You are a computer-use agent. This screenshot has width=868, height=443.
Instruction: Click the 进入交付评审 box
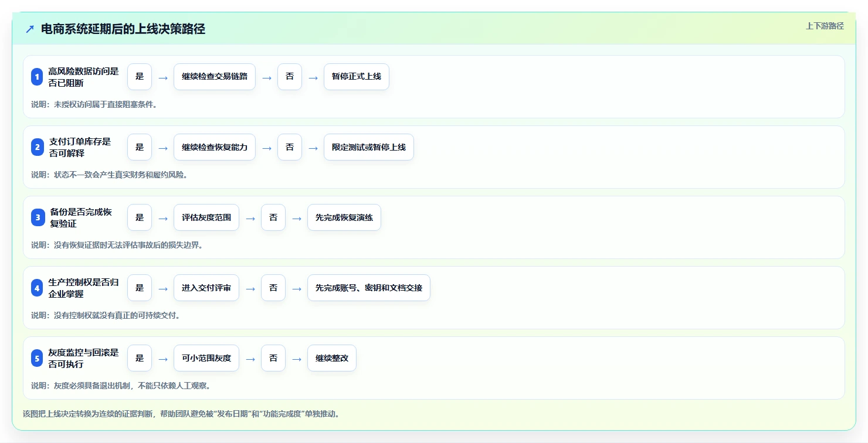206,288
